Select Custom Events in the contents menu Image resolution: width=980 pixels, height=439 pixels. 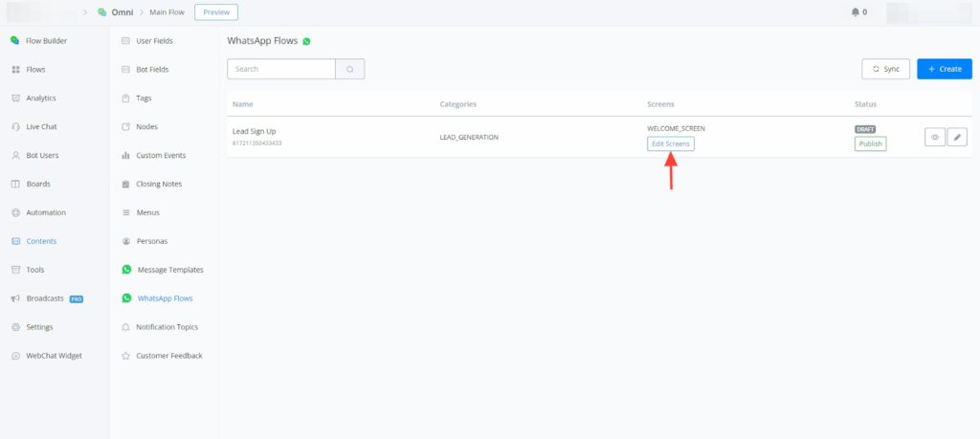pyautogui.click(x=161, y=155)
